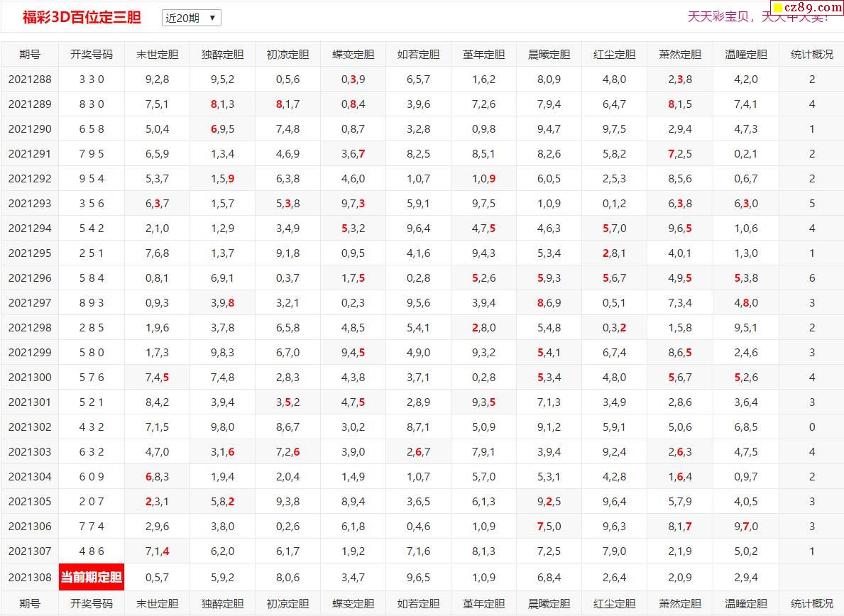Select issue number 2021308 cell
This screenshot has width=844, height=616.
pyautogui.click(x=30, y=577)
